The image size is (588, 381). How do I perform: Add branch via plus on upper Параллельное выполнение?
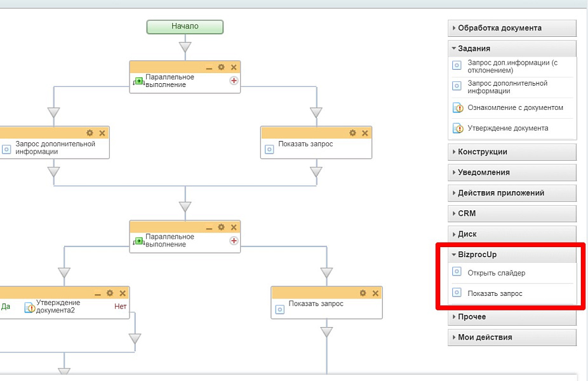pyautogui.click(x=234, y=81)
